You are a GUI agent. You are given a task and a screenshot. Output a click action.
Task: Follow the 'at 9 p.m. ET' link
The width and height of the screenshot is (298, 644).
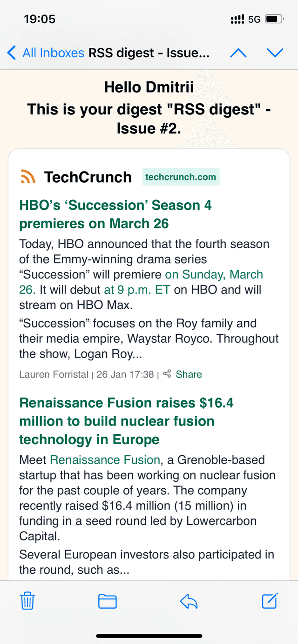pos(137,290)
